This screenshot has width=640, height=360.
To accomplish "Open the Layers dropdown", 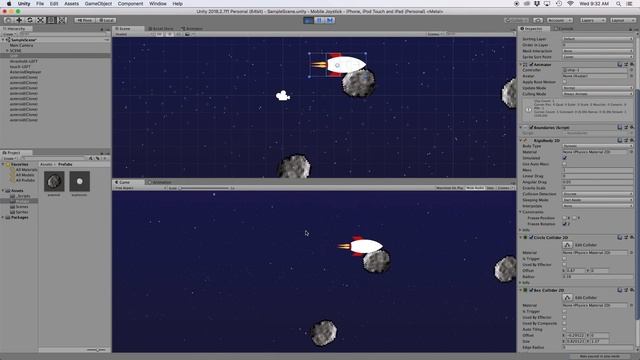I will (x=592, y=20).
